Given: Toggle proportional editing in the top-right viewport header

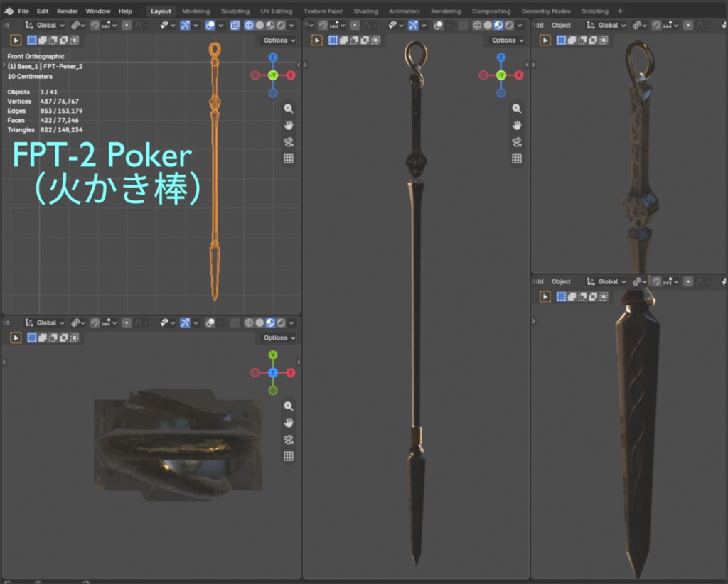Looking at the screenshot, I should (x=688, y=26).
